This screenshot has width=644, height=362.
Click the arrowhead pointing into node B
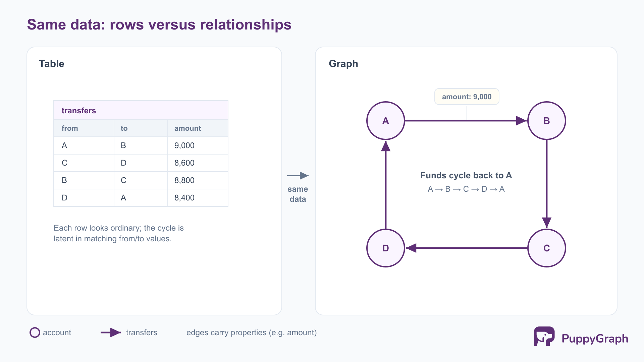521,121
